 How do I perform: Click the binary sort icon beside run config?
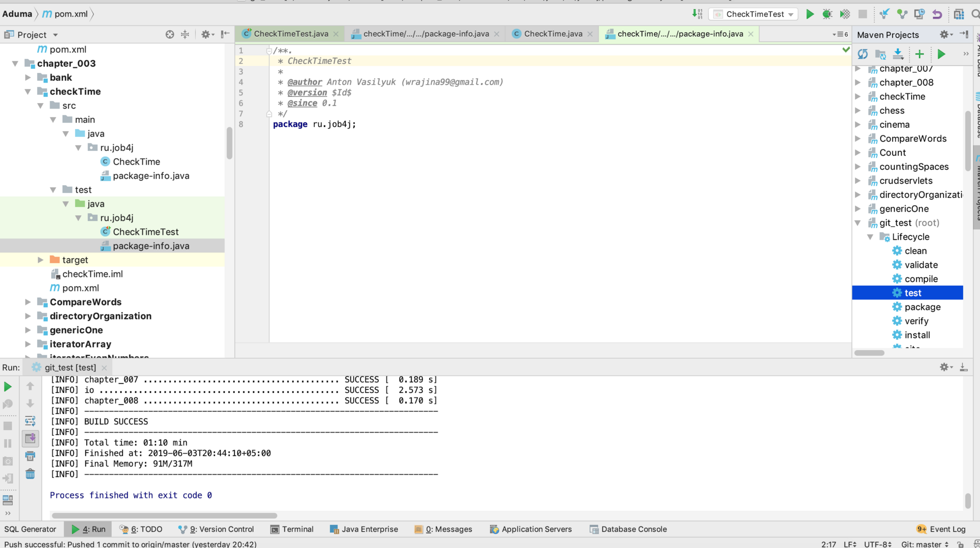click(697, 14)
